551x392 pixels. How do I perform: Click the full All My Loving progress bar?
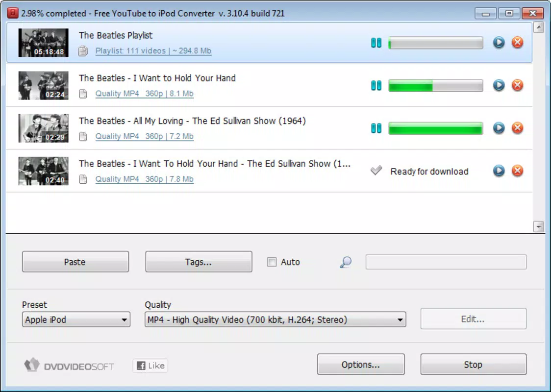coord(436,128)
